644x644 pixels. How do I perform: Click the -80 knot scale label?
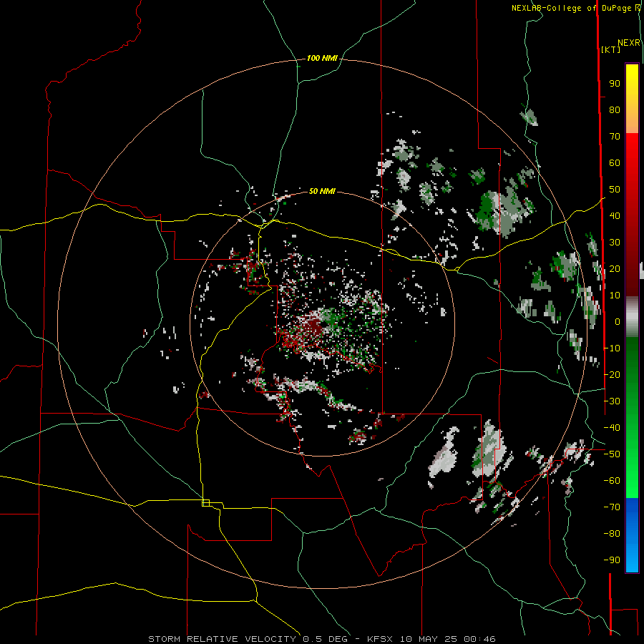coord(612,534)
